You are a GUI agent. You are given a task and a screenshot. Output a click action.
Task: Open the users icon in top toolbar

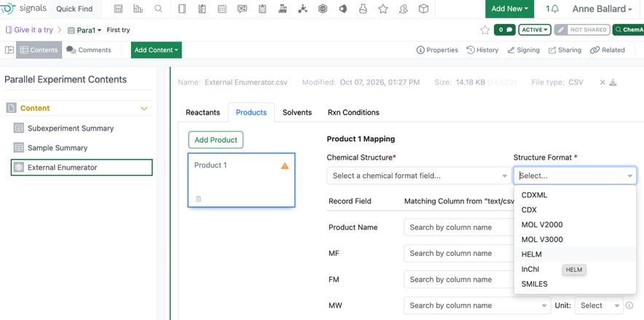(404, 9)
